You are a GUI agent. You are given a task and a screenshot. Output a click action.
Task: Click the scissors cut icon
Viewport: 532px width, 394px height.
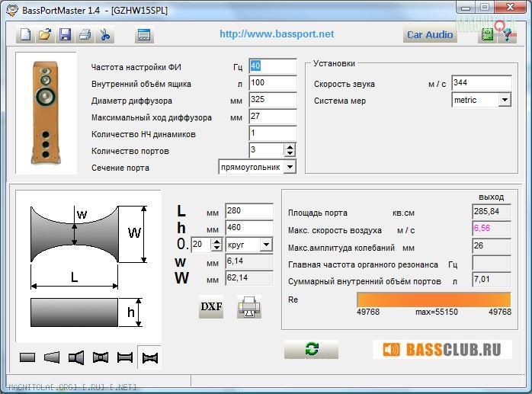105,34
